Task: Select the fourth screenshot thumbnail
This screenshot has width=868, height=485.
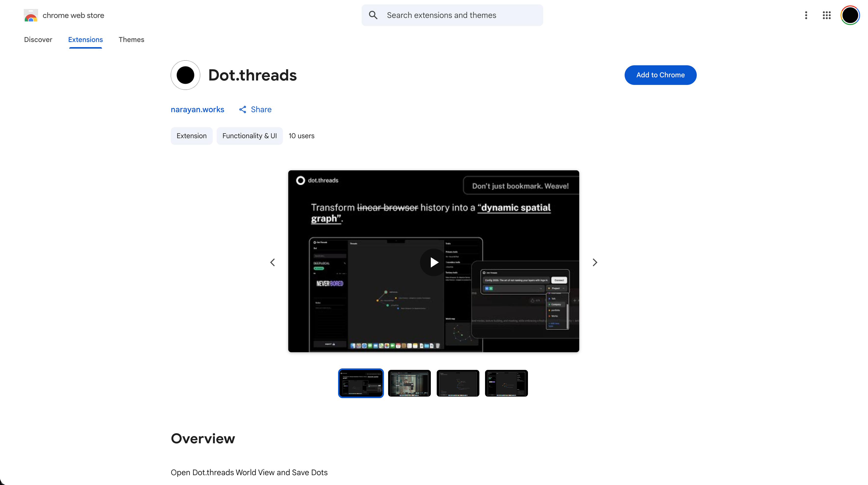Action: coord(506,383)
